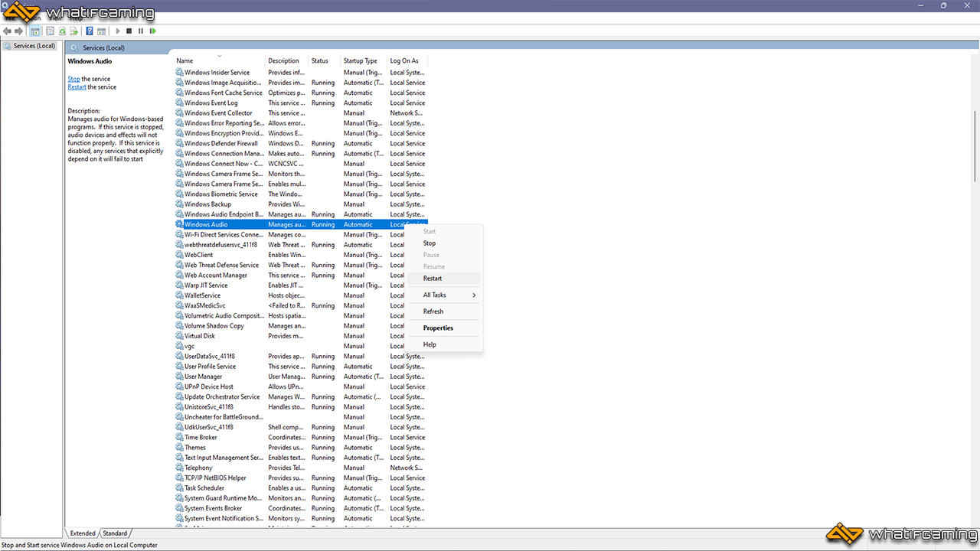Click the Restart Service toolbar icon

pos(153,31)
